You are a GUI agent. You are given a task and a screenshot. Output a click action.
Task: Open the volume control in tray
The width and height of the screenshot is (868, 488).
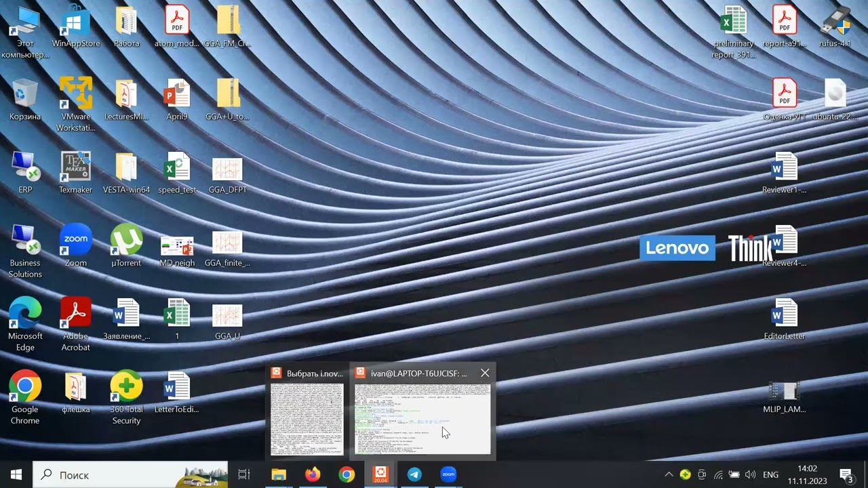[x=751, y=474]
